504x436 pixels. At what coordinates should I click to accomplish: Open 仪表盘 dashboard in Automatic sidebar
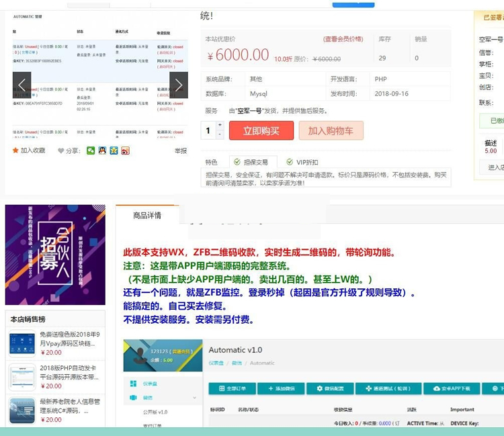pyautogui.click(x=149, y=383)
